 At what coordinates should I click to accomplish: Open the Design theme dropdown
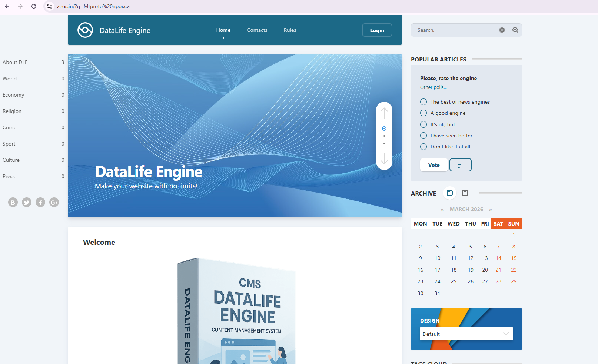(466, 334)
